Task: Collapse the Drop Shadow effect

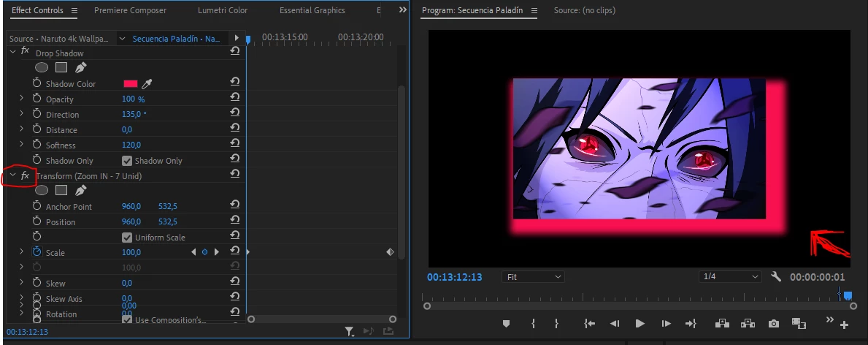Action: pos(12,52)
